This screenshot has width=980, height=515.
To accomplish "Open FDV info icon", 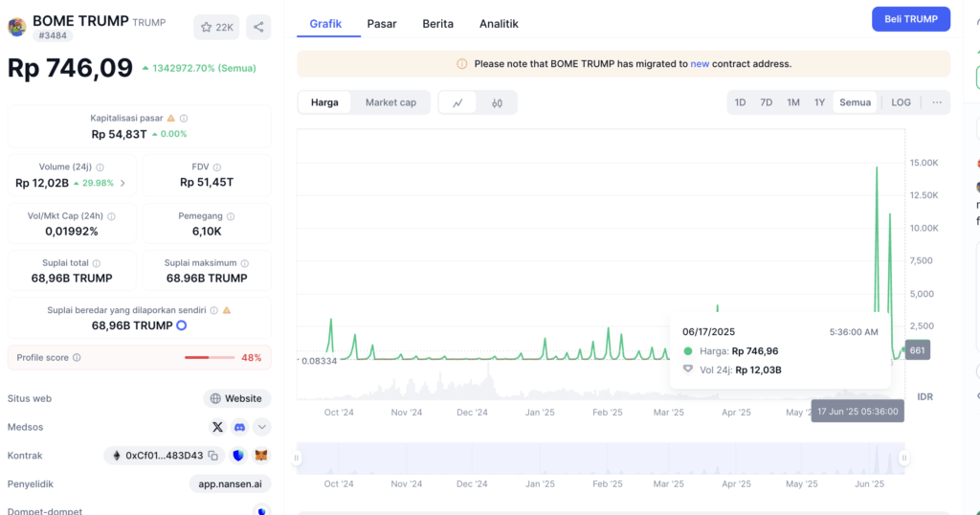I will 217,168.
